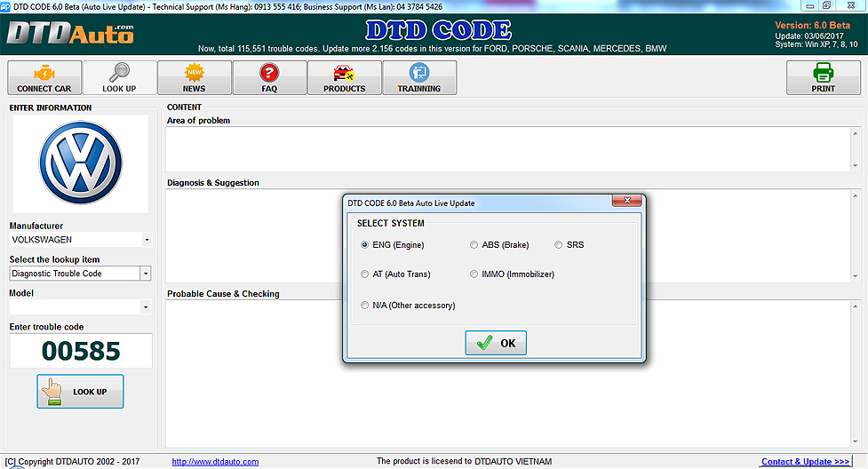868x469 pixels.
Task: Click 'The product is licesend to DTDAUTO VIETNAM'
Action: tap(464, 461)
